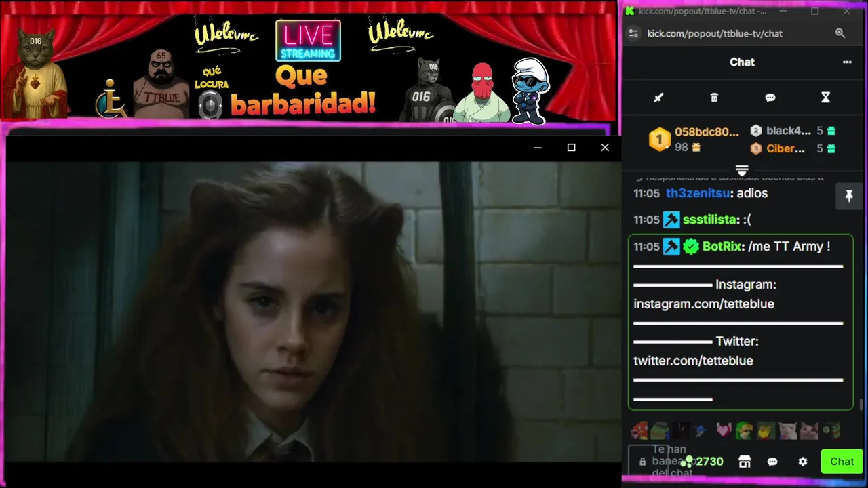868x488 pixels.
Task: Click the pin icon beside chat messages
Action: 848,197
